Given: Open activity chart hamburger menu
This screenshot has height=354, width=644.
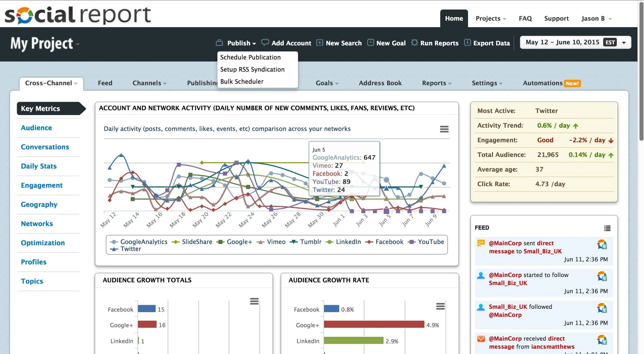Looking at the screenshot, I should pos(444,129).
